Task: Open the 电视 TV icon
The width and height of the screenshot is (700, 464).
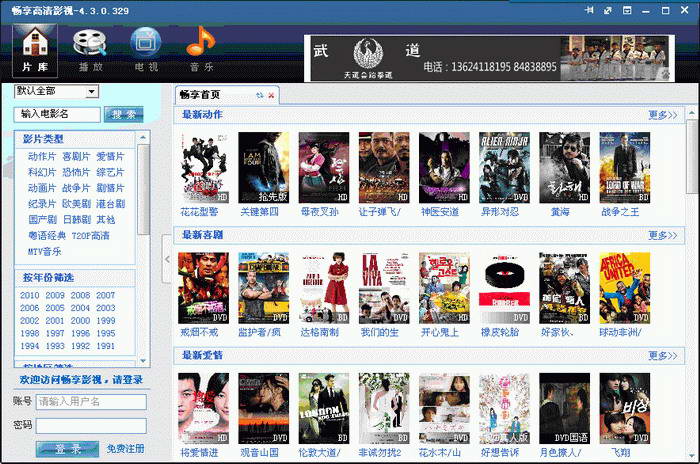Action: (x=146, y=50)
